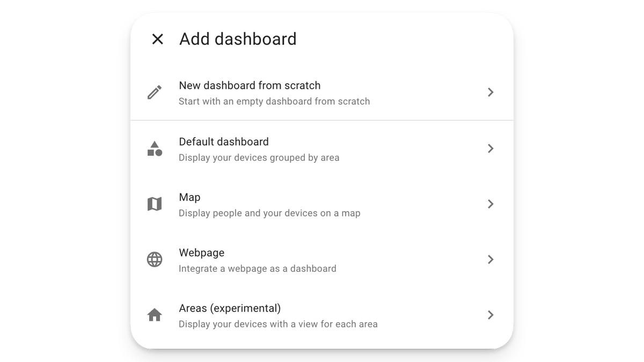
Task: Click the globe icon beside Webpage
Action: 155,259
